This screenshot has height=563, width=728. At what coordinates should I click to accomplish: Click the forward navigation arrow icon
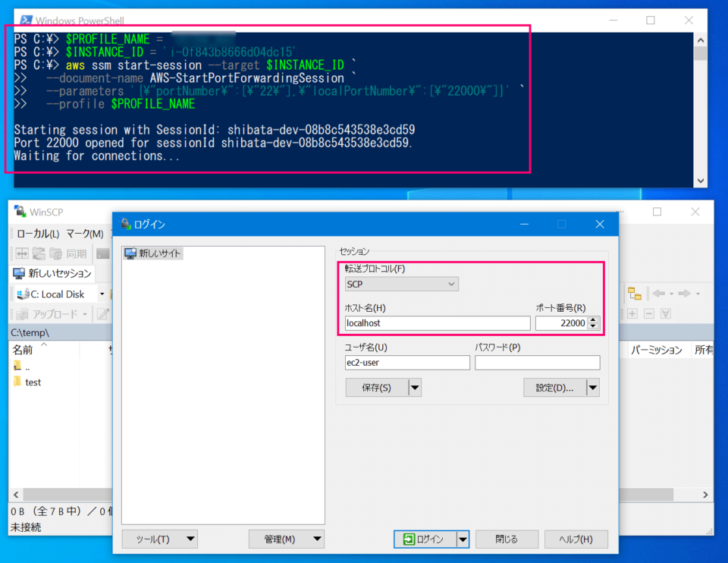684,294
